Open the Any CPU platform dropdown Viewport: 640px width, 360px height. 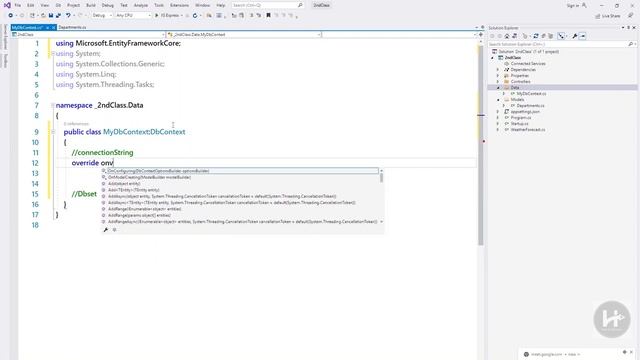[133, 15]
